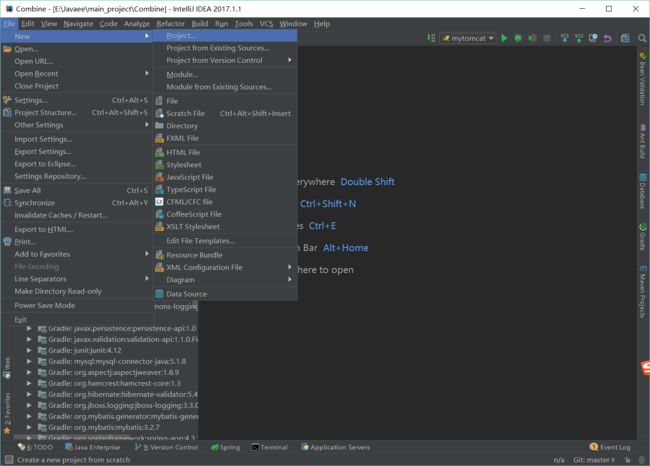Expand Project from Version Control submenu
The image size is (650, 466).
pos(225,61)
